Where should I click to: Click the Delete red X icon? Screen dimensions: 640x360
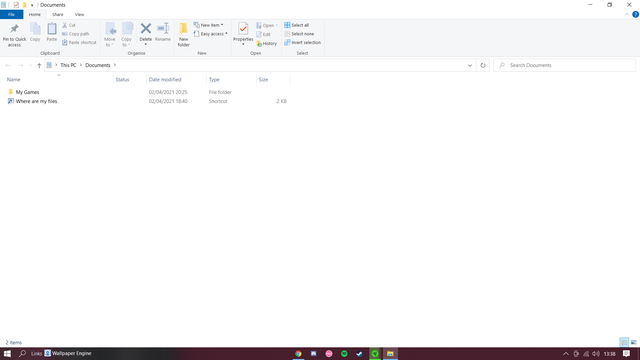146,29
